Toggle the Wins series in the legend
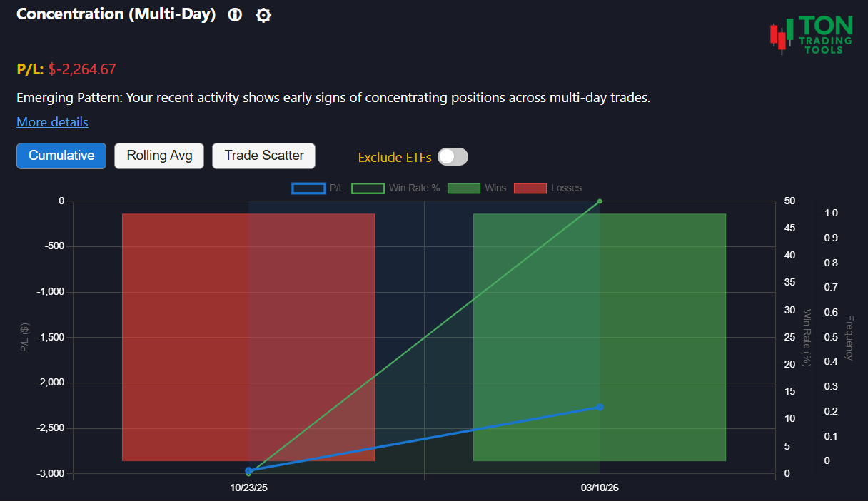Viewport: 868px width, 504px height. [464, 188]
